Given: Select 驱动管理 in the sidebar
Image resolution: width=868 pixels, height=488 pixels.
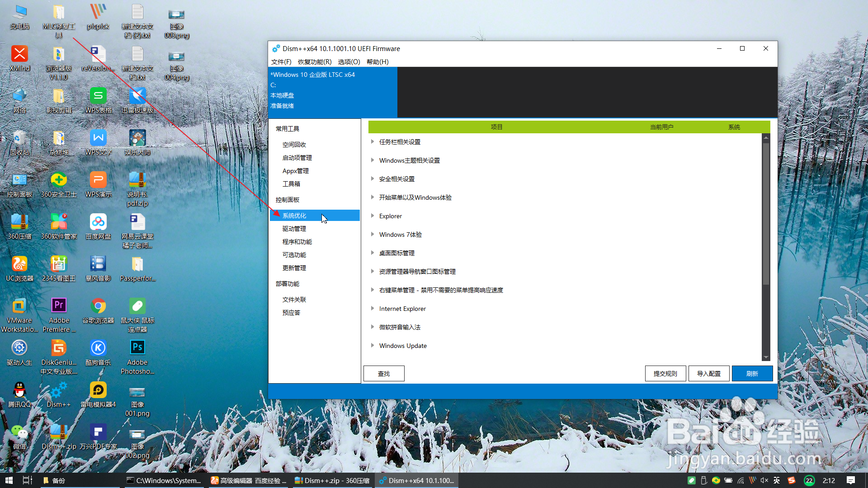Looking at the screenshot, I should [x=294, y=229].
